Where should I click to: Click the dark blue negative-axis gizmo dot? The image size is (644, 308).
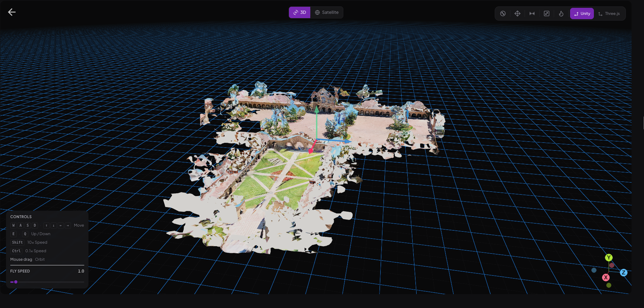(594, 270)
